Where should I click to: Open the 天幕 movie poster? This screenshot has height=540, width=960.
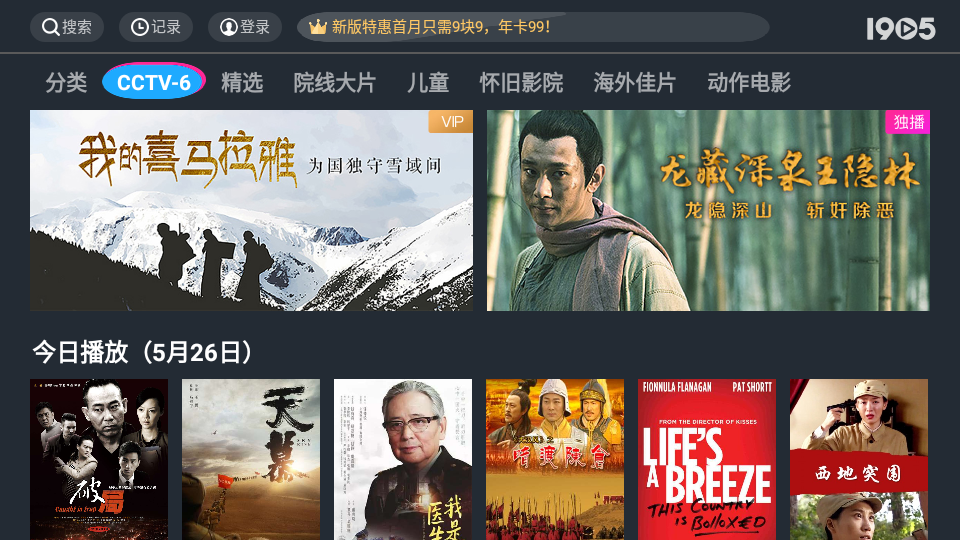coord(251,459)
